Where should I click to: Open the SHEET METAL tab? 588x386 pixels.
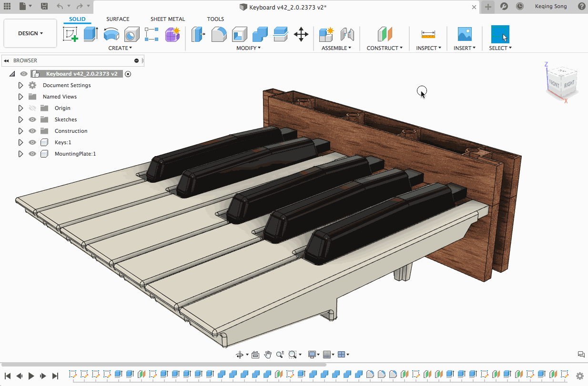click(x=168, y=19)
